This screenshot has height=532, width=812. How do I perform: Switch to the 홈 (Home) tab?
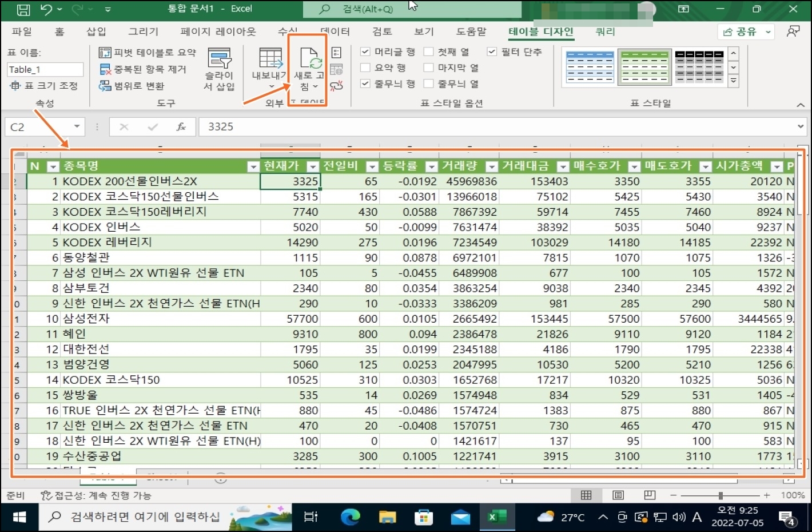tap(59, 31)
